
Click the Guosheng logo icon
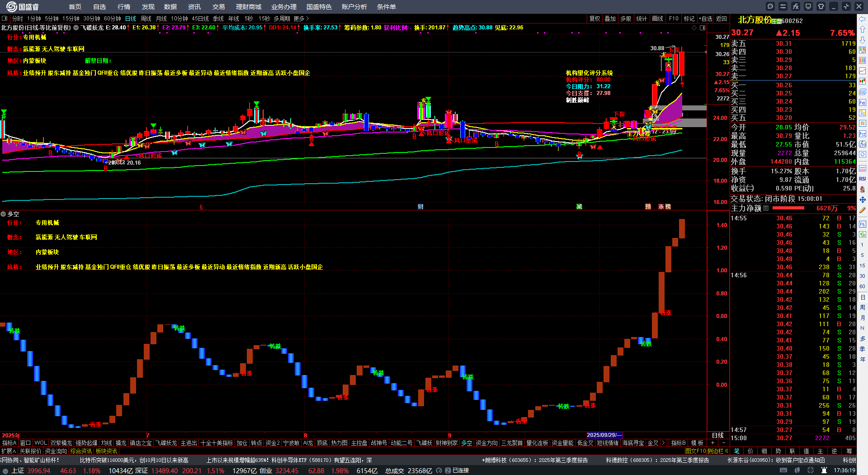coord(11,6)
